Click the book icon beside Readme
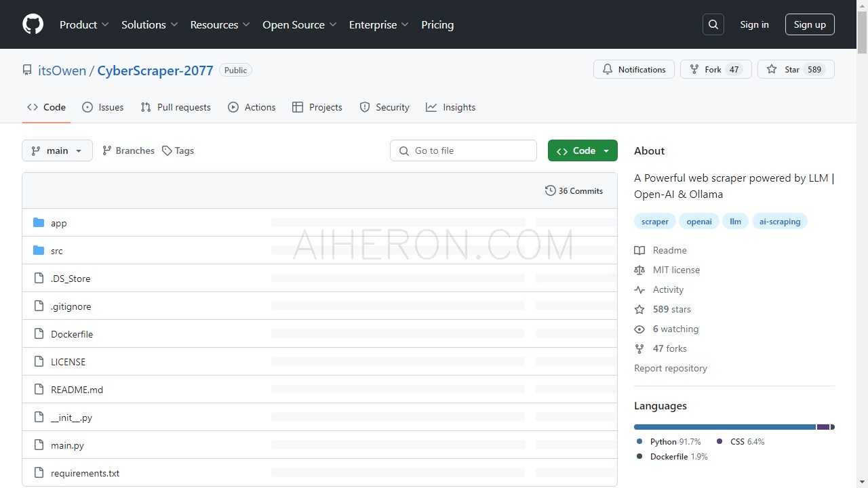Screen dimensions: 868x488 (x=639, y=250)
